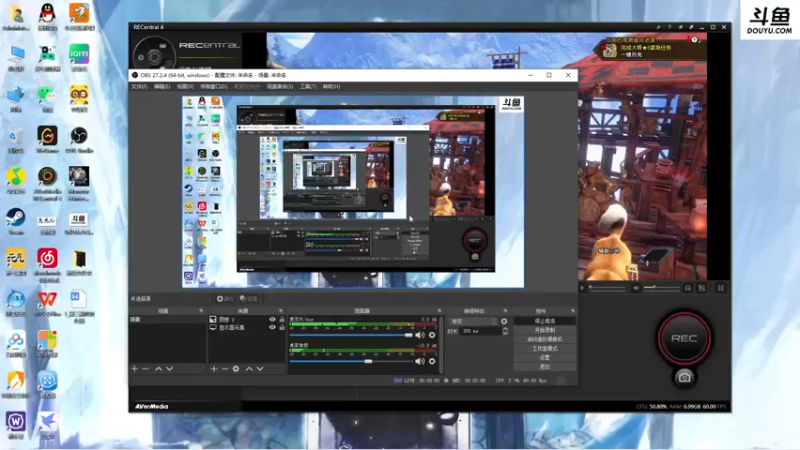Open OBS 设置 settings button
The image size is (800, 450).
pyautogui.click(x=544, y=358)
